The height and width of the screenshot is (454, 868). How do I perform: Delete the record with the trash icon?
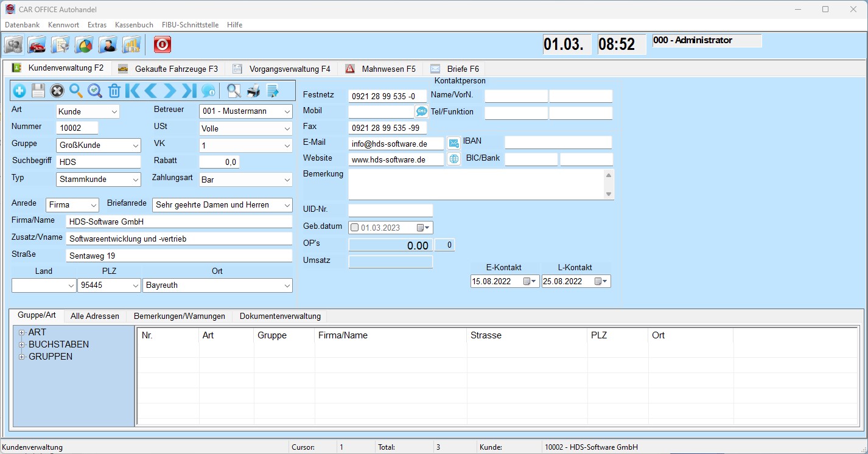[x=114, y=91]
